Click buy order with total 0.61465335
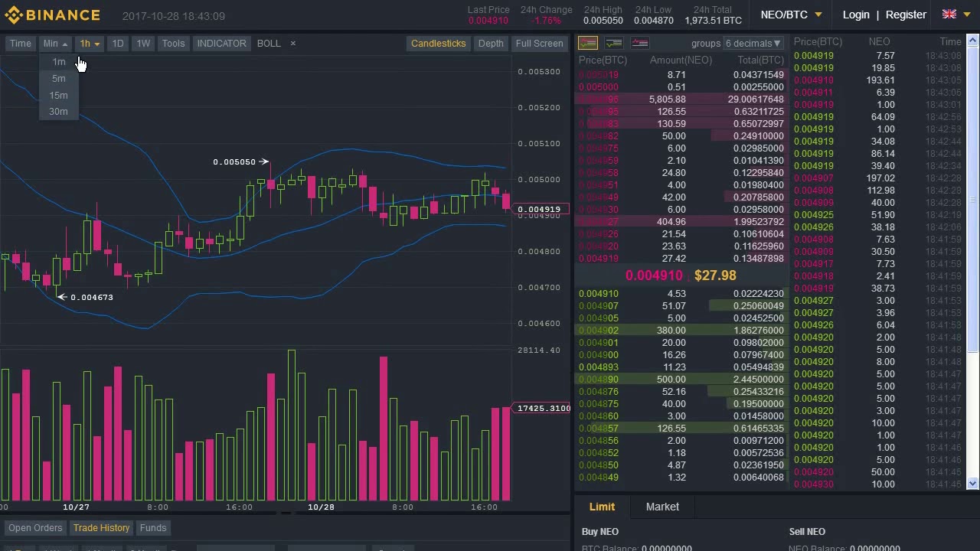This screenshot has width=980, height=551. click(681, 429)
